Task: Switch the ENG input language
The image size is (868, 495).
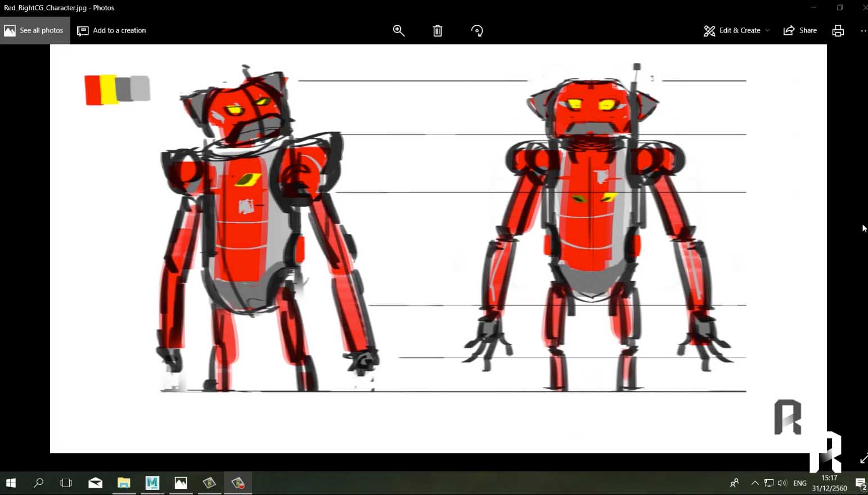Action: [x=799, y=483]
